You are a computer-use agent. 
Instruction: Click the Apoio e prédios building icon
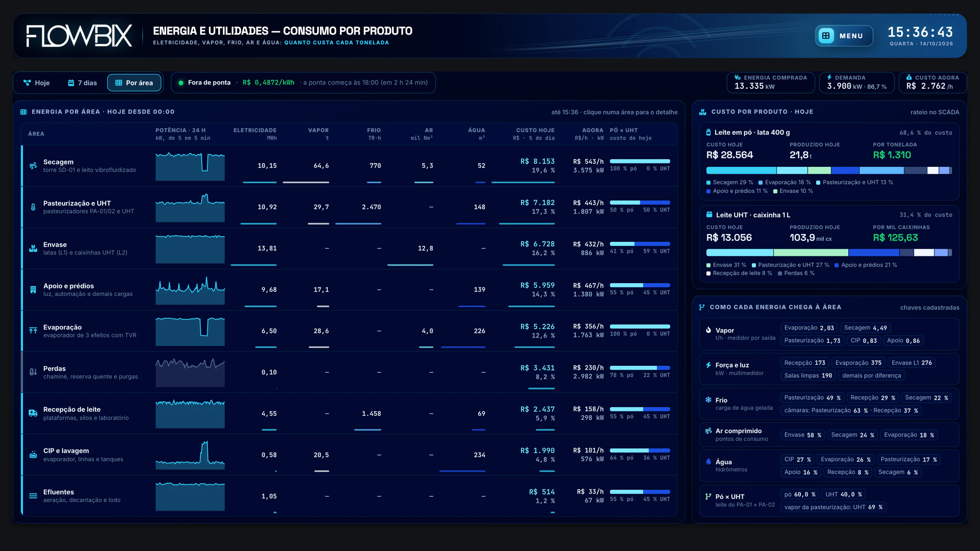[x=33, y=290]
